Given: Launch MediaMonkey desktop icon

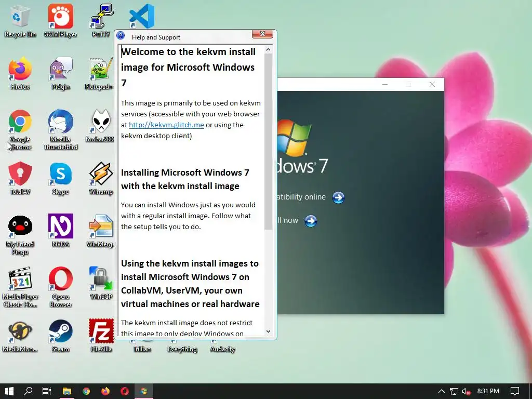Looking at the screenshot, I should pos(20,336).
